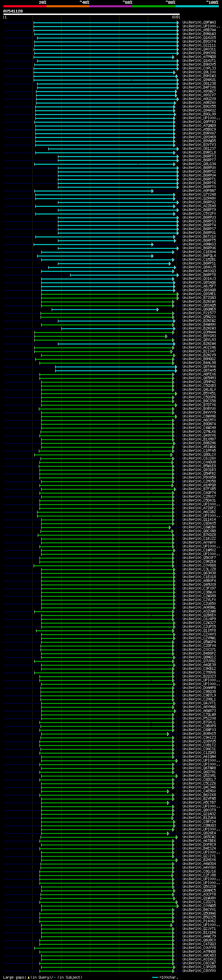The image size is (222, 980).
Task: Select hit UniRef100_B9N1W3
Action: [x=199, y=34]
